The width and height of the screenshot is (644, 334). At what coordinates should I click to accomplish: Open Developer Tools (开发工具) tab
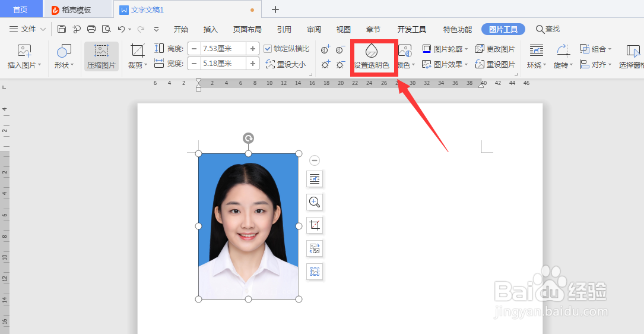coord(411,29)
